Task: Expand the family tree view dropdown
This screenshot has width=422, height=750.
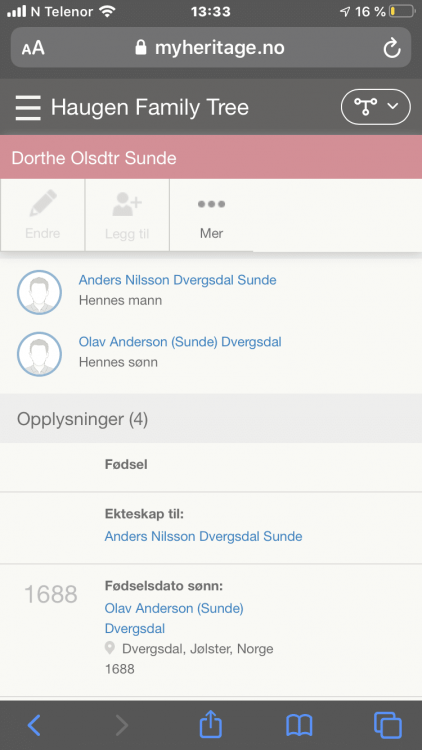Action: (376, 107)
